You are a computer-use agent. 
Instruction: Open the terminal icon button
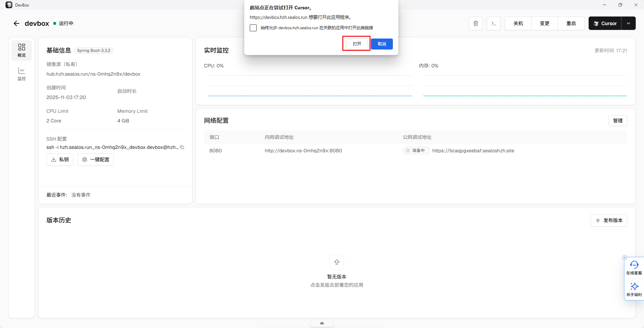(x=494, y=23)
